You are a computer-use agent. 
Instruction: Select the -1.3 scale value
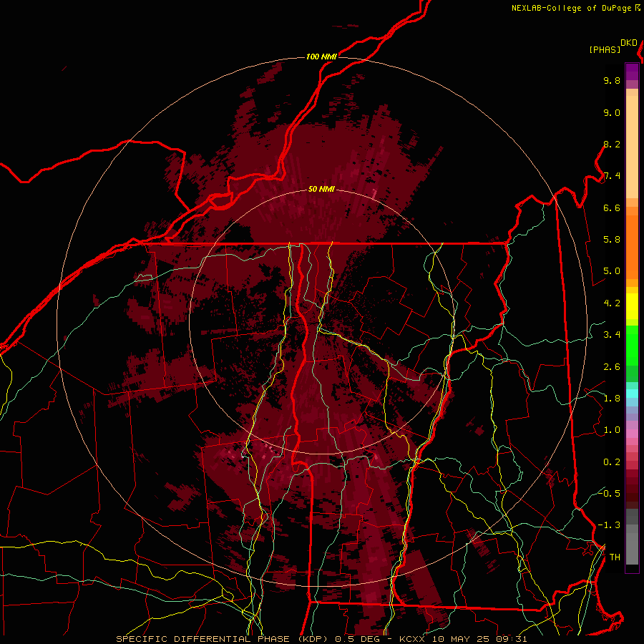coord(609,525)
